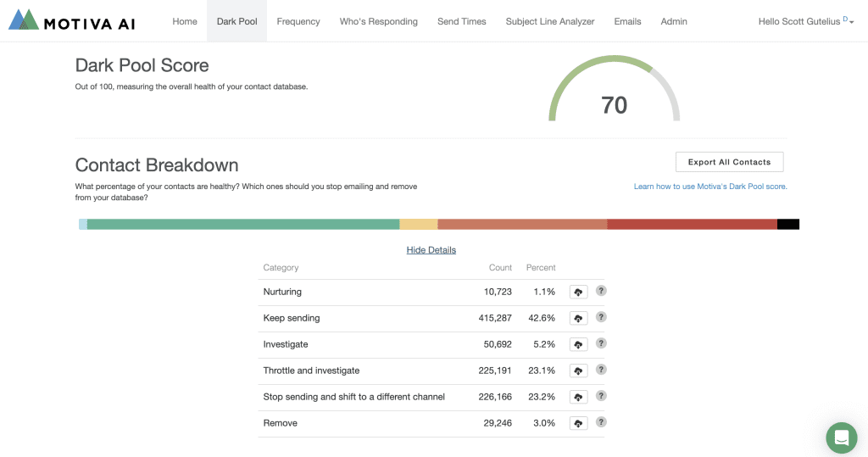Open Learn how to use Dark Pool score link

tap(710, 187)
